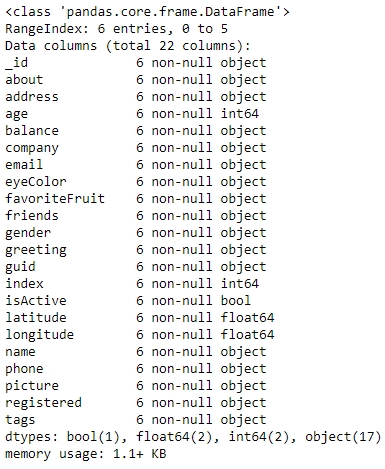Click the int64 dtype on age row
The height and width of the screenshot is (469, 385).
[240, 114]
